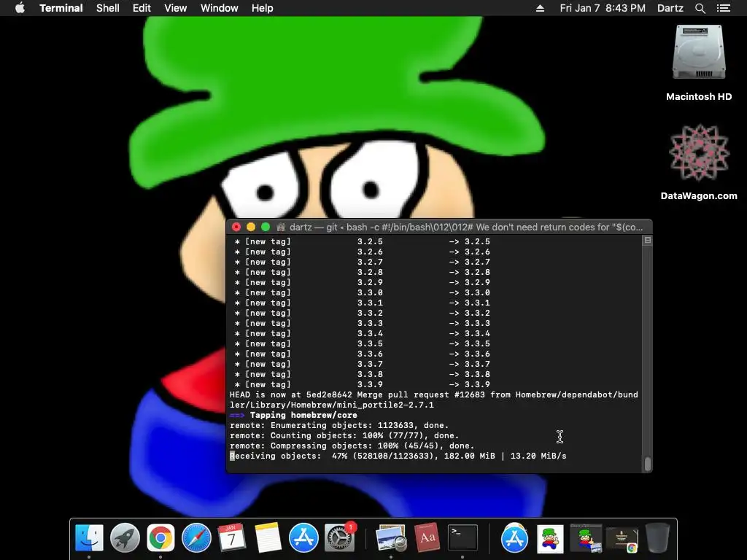Open the Applications folder stack in dock
Viewport: 747px width, 560px height.
click(x=514, y=538)
